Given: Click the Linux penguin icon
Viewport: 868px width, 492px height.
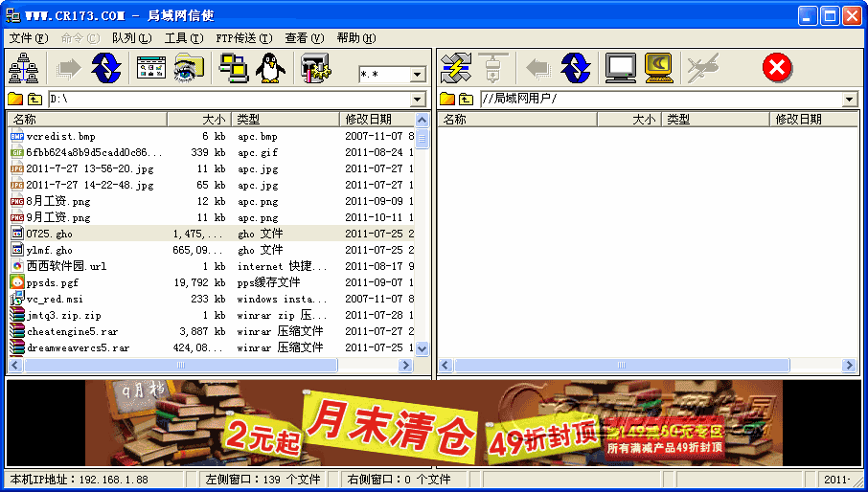Looking at the screenshot, I should [x=271, y=68].
